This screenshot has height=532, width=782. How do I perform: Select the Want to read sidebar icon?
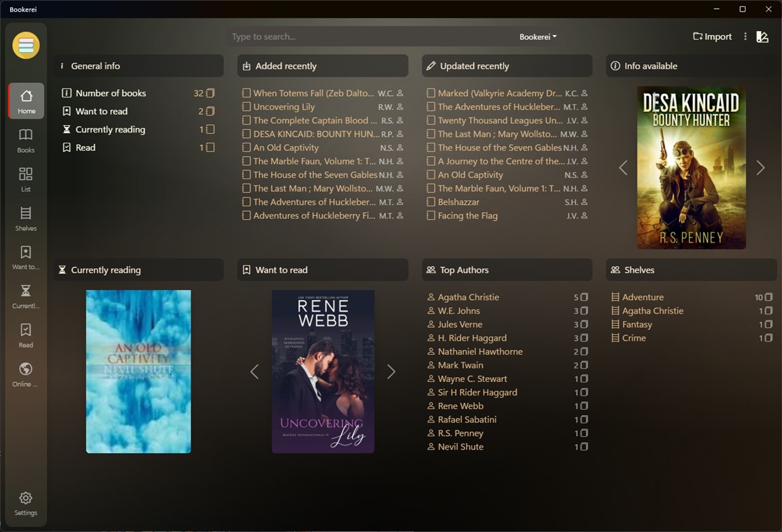pos(25,257)
